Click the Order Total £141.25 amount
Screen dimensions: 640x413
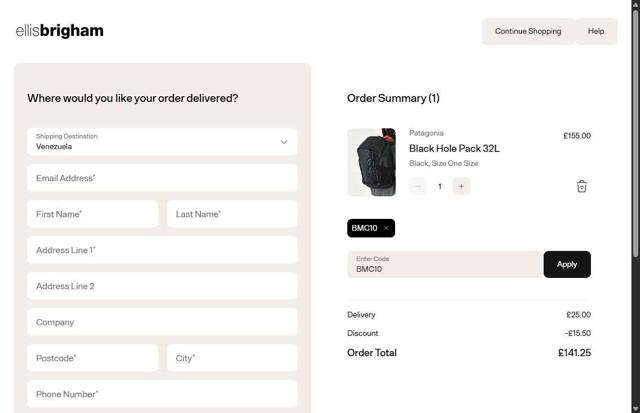point(574,353)
